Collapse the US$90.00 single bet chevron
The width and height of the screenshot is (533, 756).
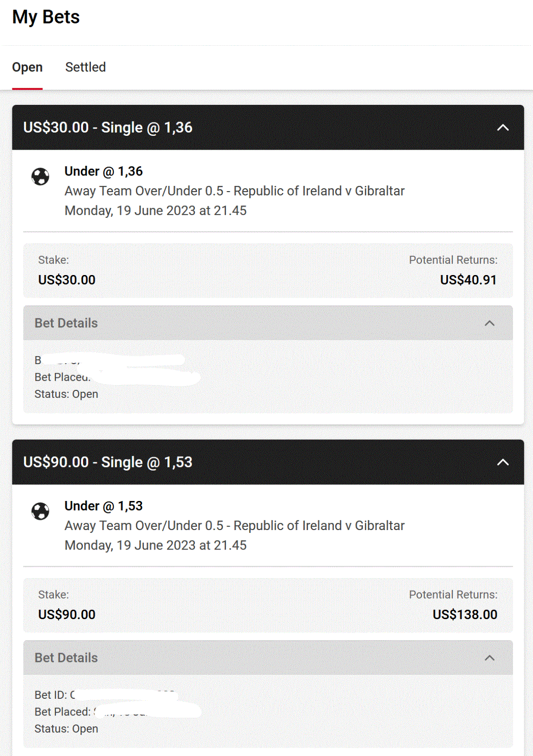coord(502,462)
